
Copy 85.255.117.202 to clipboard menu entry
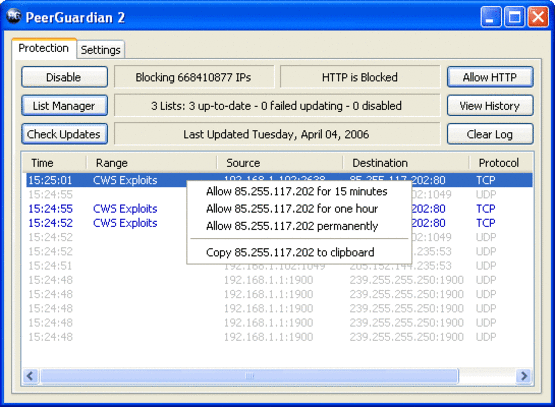pyautogui.click(x=290, y=252)
